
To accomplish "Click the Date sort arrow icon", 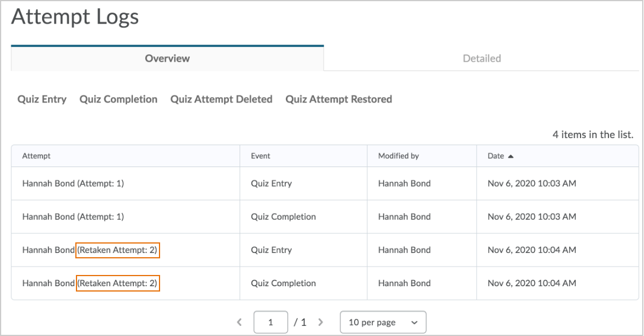I will click(511, 156).
